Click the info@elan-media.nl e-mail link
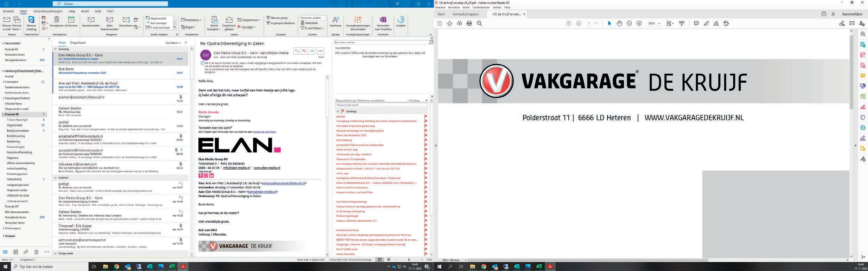The image size is (868, 271). point(236,168)
